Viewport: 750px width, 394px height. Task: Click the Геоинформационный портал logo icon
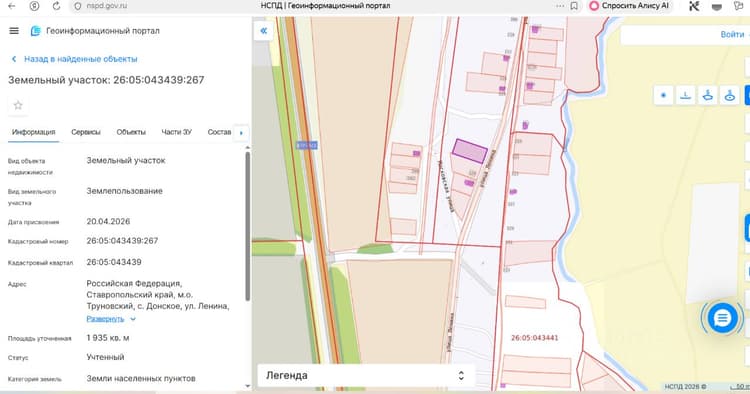(35, 31)
